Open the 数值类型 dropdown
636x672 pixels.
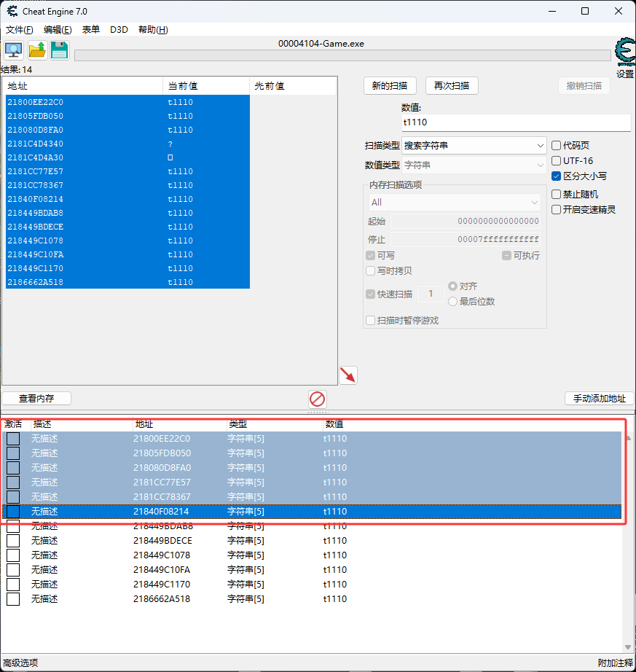[x=474, y=165]
